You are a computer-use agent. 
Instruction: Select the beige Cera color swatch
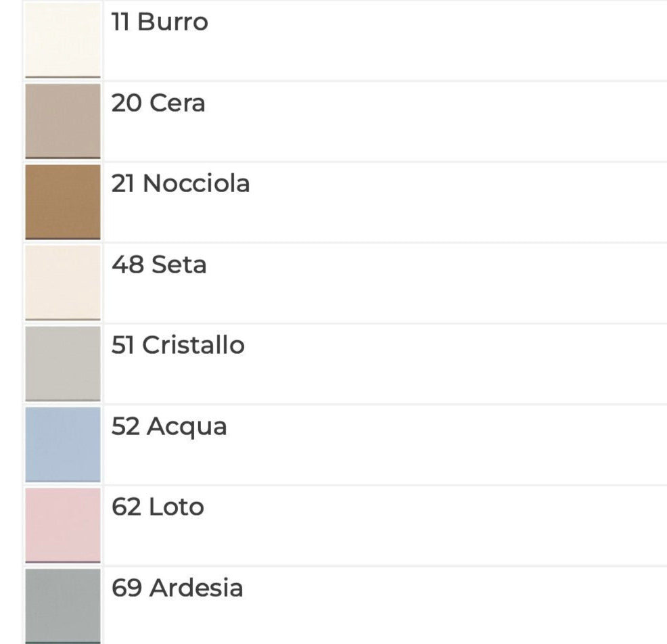(x=63, y=120)
